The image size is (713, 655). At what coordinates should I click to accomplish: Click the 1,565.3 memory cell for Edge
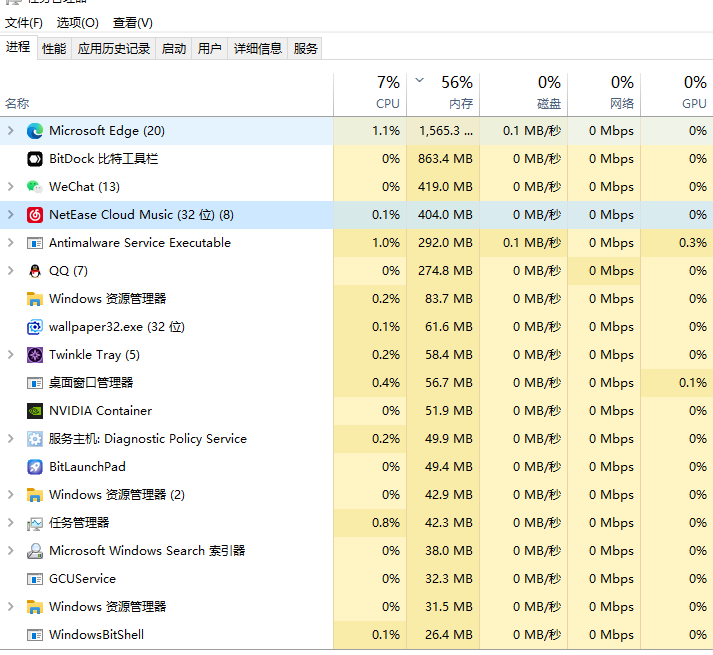(443, 131)
